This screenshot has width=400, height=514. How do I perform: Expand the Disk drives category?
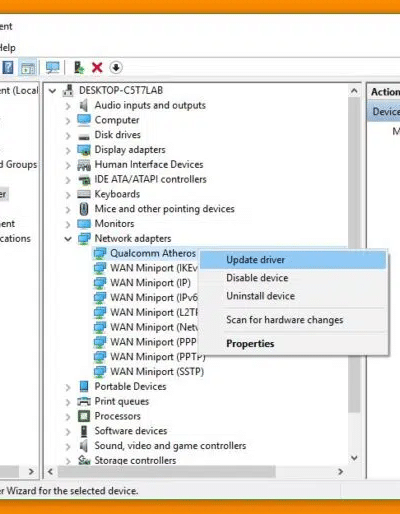(x=68, y=136)
